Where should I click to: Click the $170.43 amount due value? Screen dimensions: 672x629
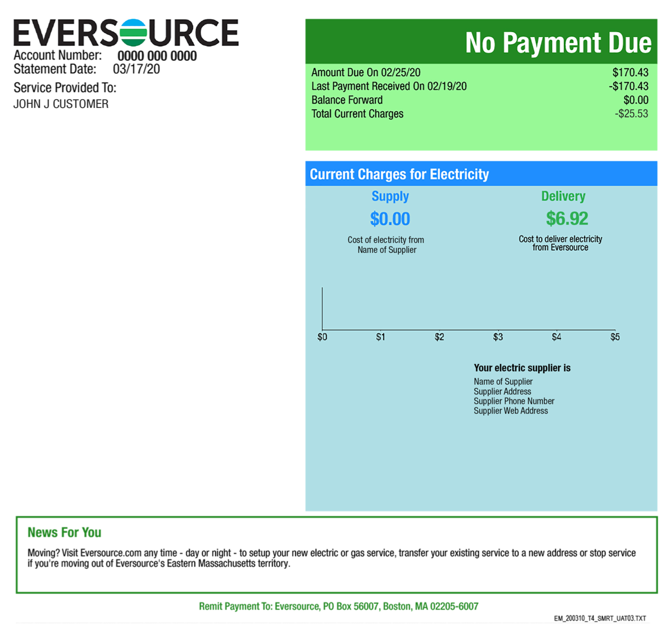tap(630, 72)
